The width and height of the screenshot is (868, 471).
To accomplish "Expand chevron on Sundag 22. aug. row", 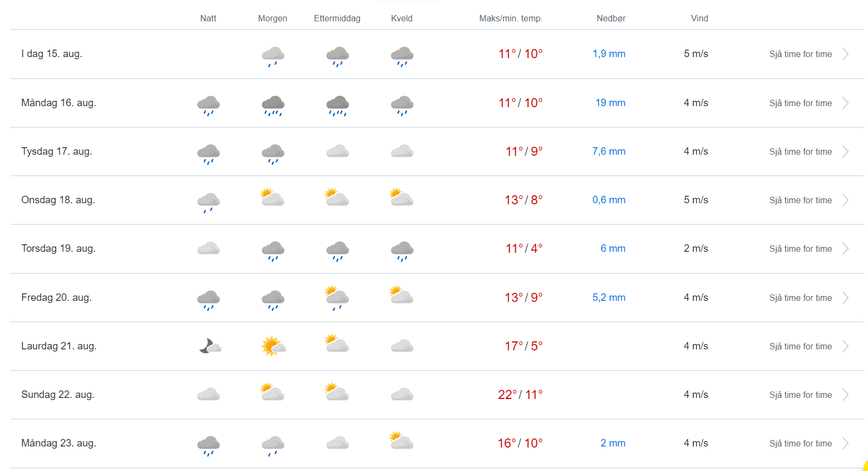I will (846, 395).
